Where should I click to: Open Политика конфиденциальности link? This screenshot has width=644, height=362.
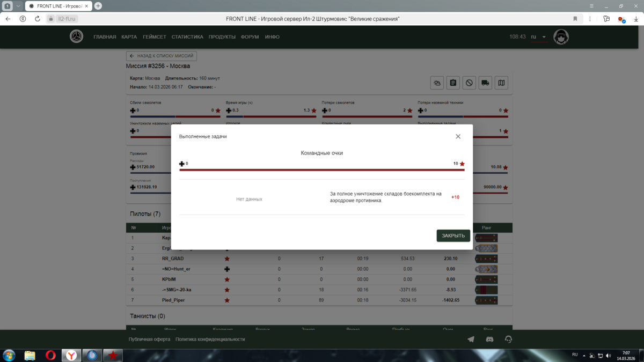coord(210,339)
